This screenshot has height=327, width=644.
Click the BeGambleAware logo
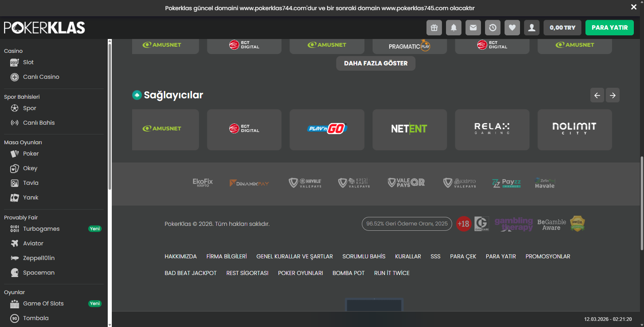pyautogui.click(x=552, y=225)
